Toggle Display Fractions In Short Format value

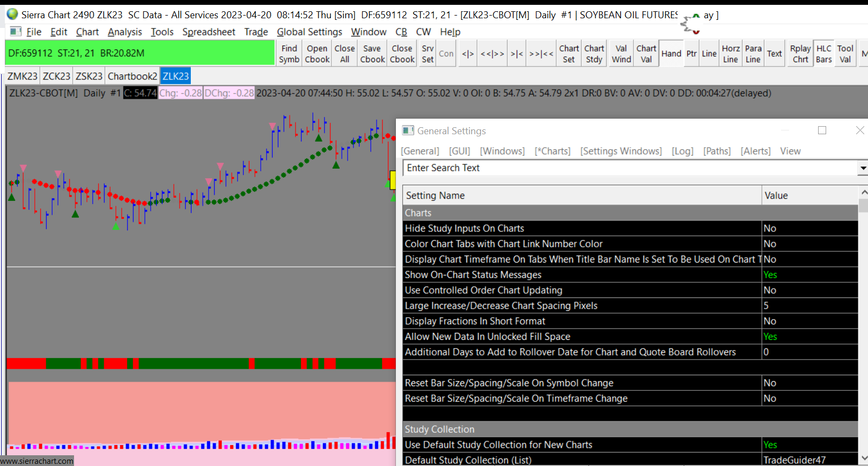[810, 322]
